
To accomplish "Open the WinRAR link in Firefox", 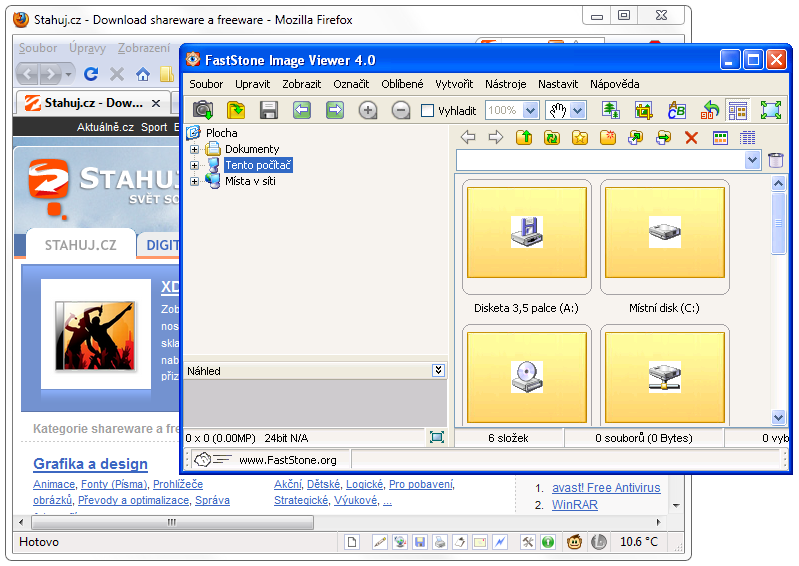I will (574, 505).
